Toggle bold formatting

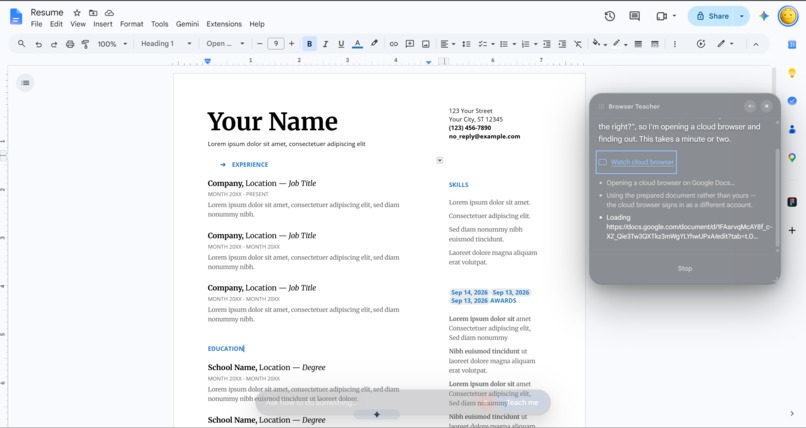pyautogui.click(x=309, y=44)
